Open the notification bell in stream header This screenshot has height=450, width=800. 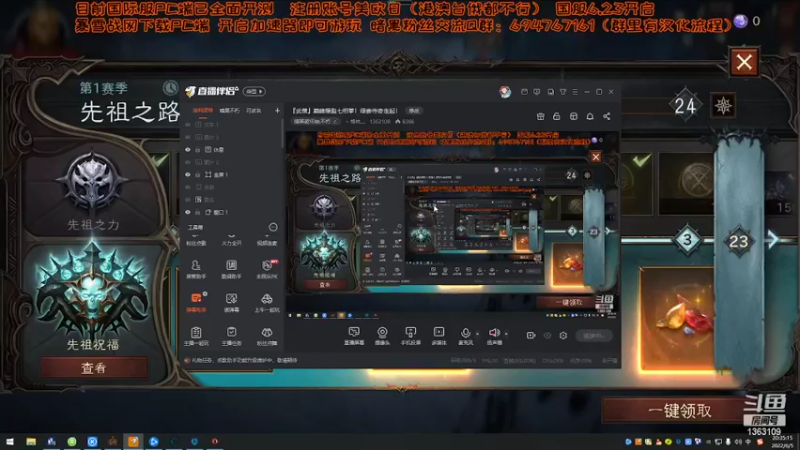tap(590, 116)
